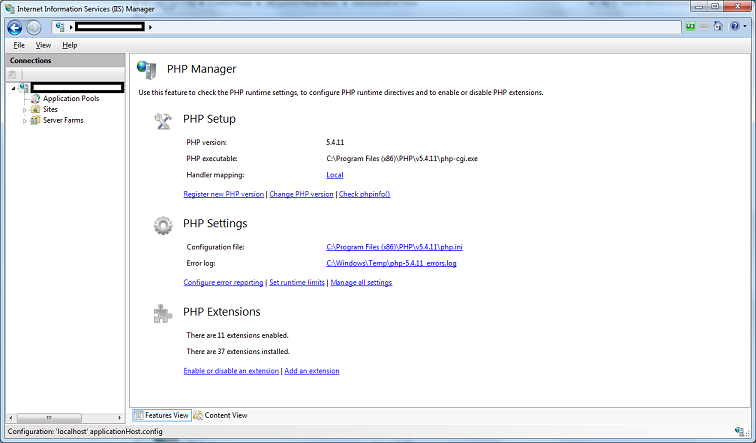
Task: Select the redacted server name tree node
Action: (77, 87)
